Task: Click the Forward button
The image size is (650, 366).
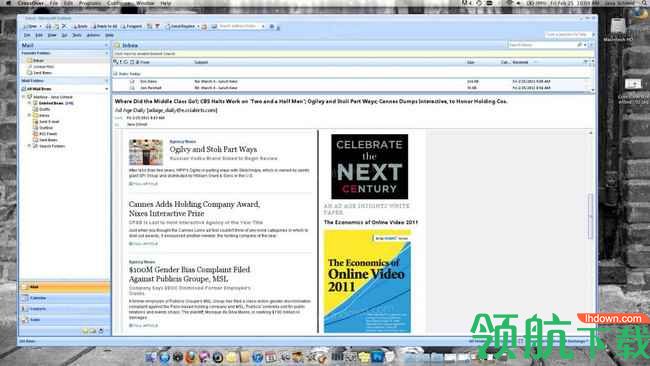Action: pyautogui.click(x=131, y=26)
